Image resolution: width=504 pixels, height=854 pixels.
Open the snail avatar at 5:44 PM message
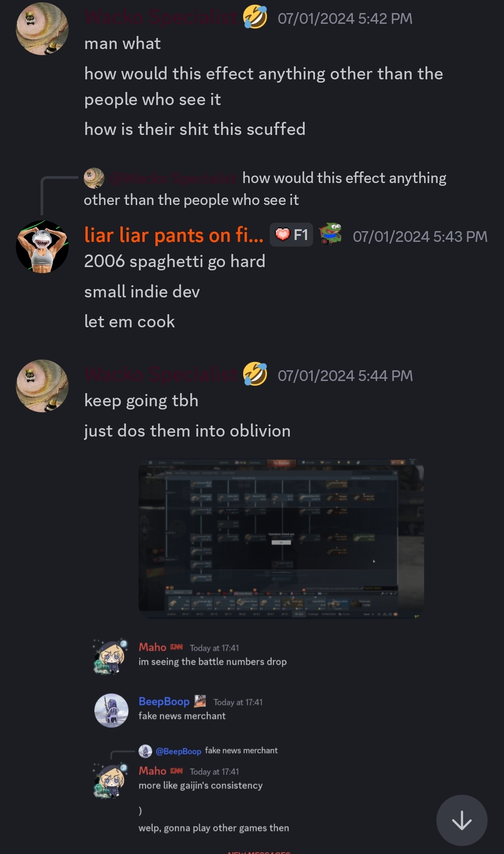tap(42, 386)
